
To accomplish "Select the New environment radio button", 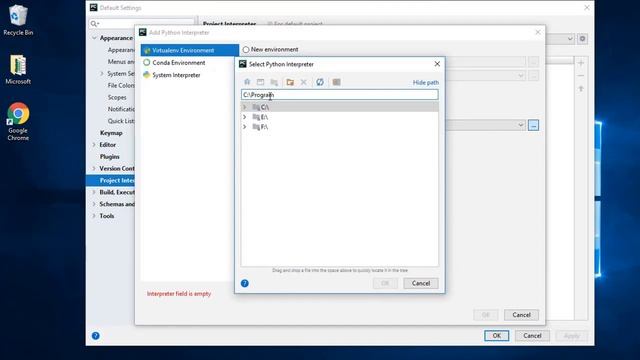I will click(x=246, y=49).
